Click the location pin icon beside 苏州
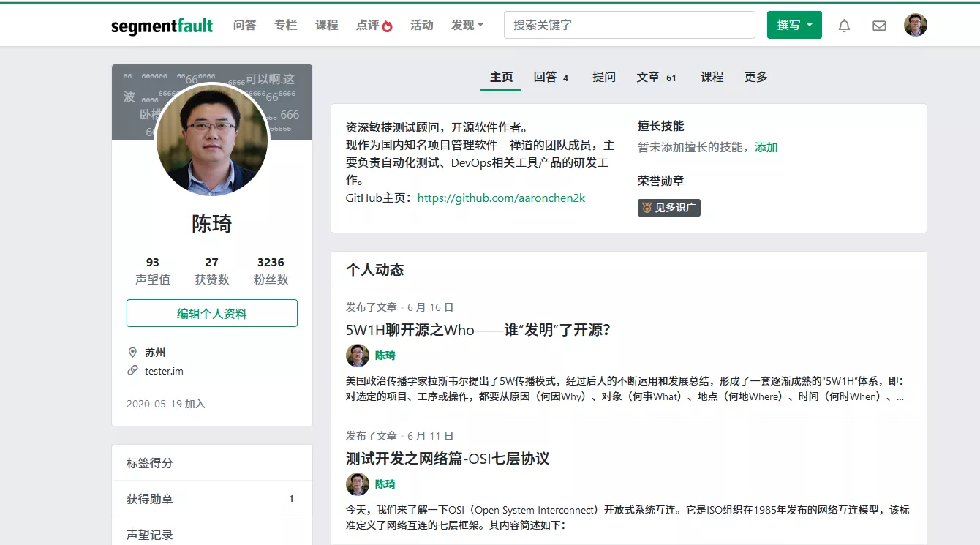The height and width of the screenshot is (545, 980). pyautogui.click(x=132, y=353)
